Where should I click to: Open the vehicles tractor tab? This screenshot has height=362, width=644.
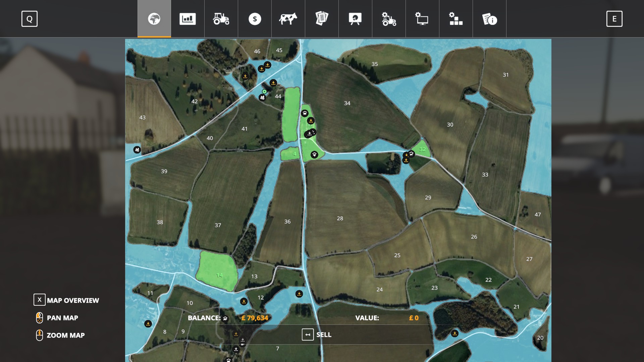pos(221,19)
